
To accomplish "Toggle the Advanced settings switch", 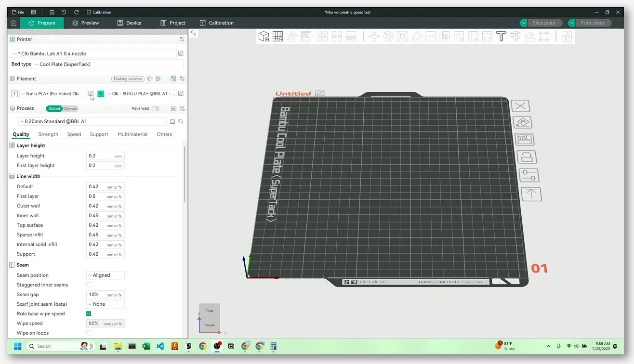I will coord(155,109).
